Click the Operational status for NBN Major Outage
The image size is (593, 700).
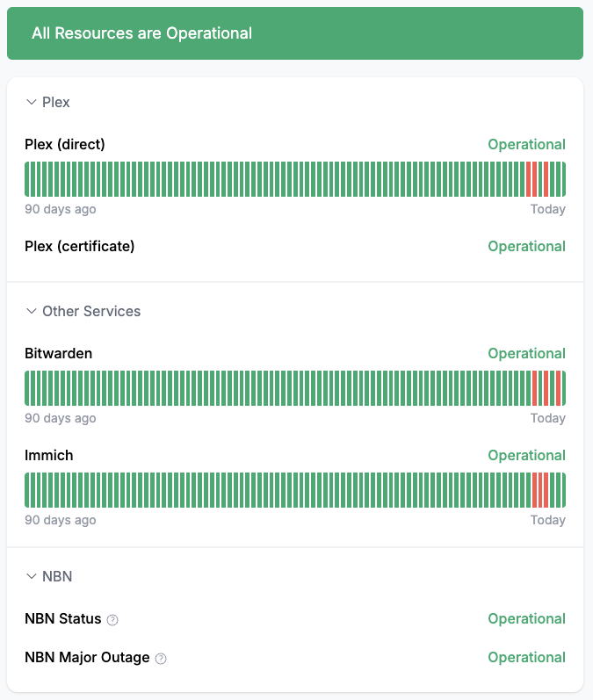526,657
